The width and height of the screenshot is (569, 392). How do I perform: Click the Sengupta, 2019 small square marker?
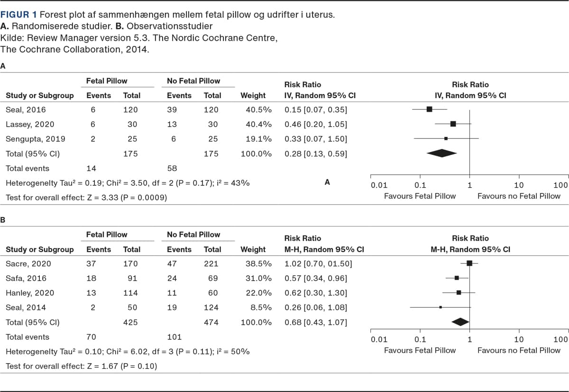click(x=446, y=139)
